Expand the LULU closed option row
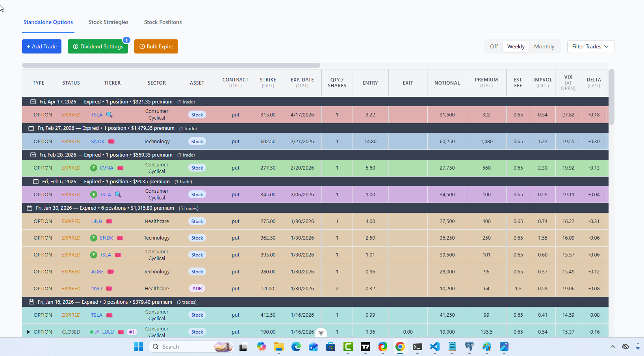 (x=28, y=332)
